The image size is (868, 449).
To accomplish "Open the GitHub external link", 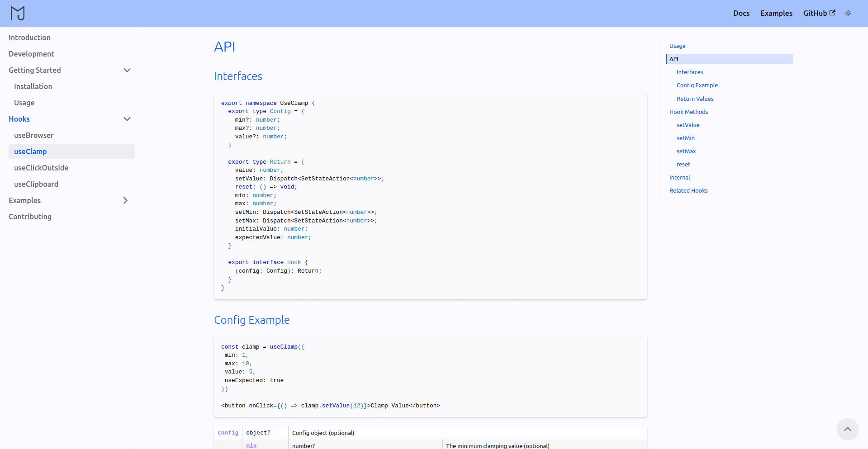I will coord(819,13).
